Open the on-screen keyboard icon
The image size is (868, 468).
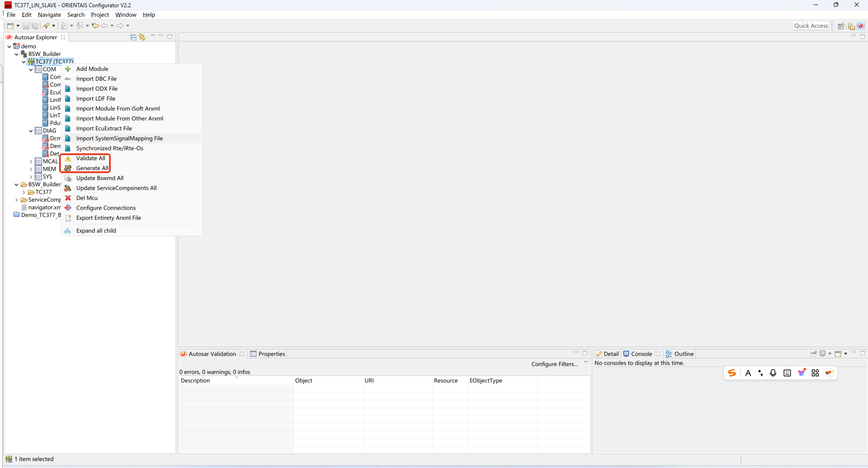pyautogui.click(x=787, y=373)
